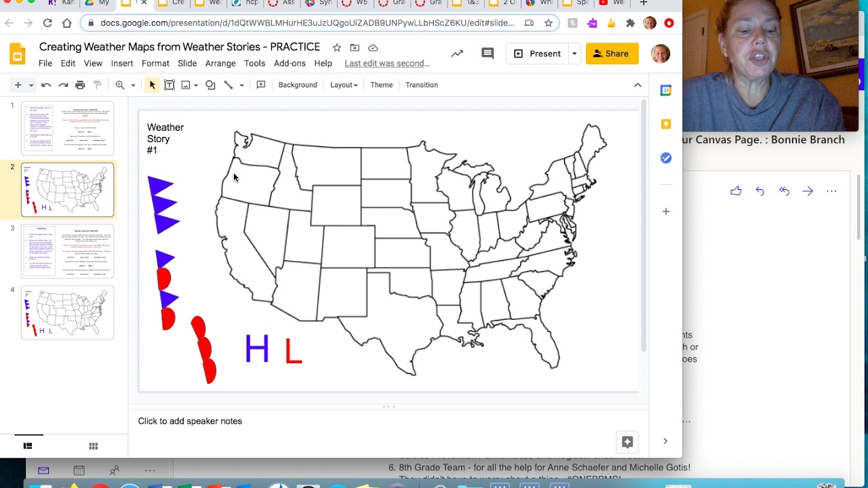The width and height of the screenshot is (868, 488).
Task: Open the View menu
Action: point(93,63)
